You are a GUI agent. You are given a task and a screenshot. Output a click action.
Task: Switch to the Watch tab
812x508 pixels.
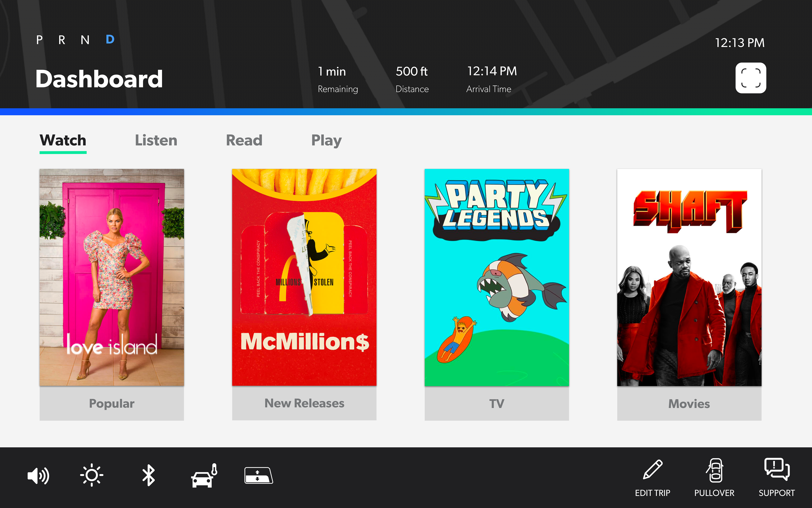tap(63, 140)
